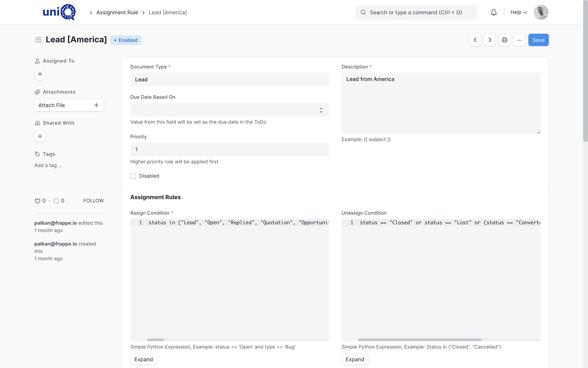The width and height of the screenshot is (588, 368).
Task: Open the three-dots more menu
Action: click(x=519, y=40)
